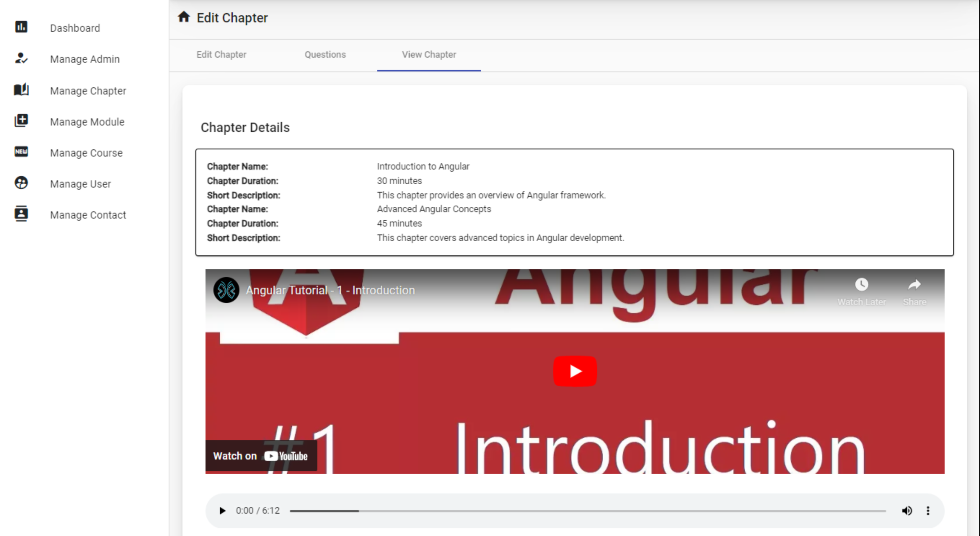Click the Watch on YouTube link
Image resolution: width=980 pixels, height=536 pixels.
(x=261, y=456)
